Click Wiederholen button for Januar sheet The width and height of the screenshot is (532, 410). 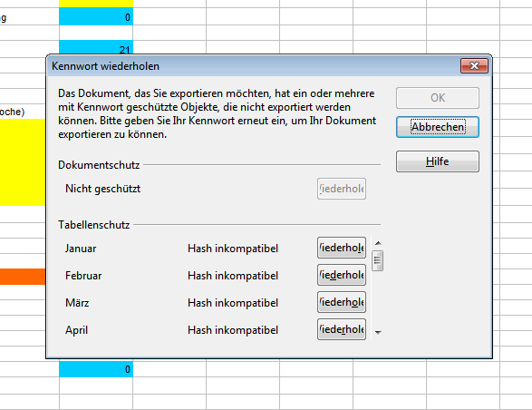(x=342, y=248)
